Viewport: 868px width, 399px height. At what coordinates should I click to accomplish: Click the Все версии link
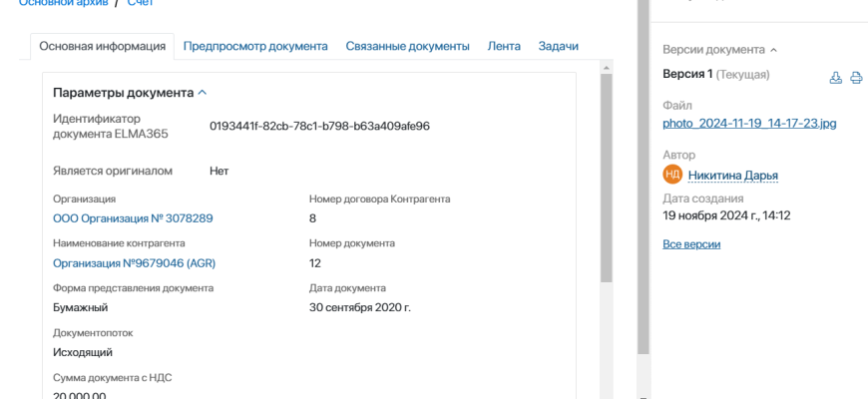(x=691, y=244)
